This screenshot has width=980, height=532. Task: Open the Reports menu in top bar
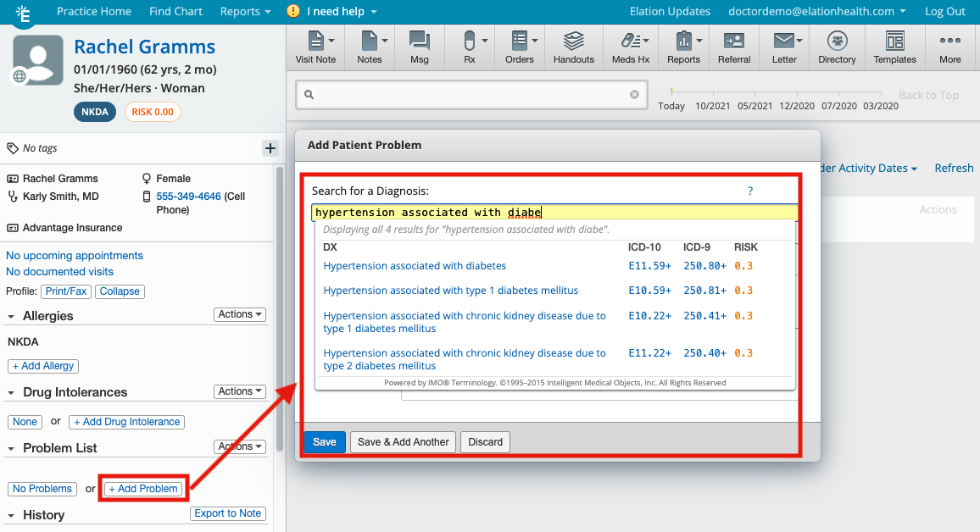point(245,12)
